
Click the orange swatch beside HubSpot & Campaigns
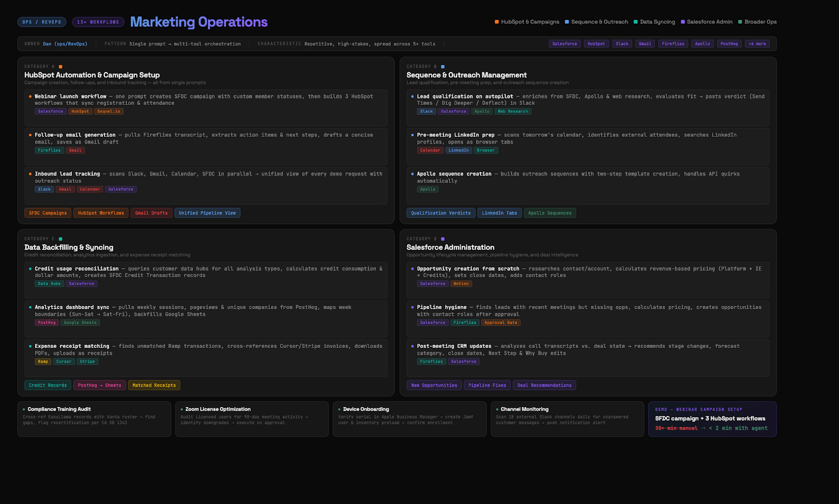(x=496, y=21)
